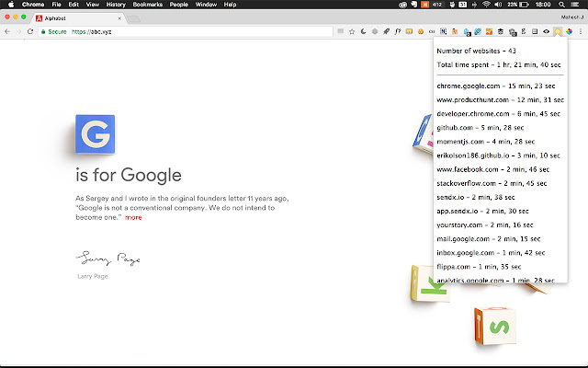588x368 pixels.
Task: Select the Alphabet browser tab
Action: 78,18
